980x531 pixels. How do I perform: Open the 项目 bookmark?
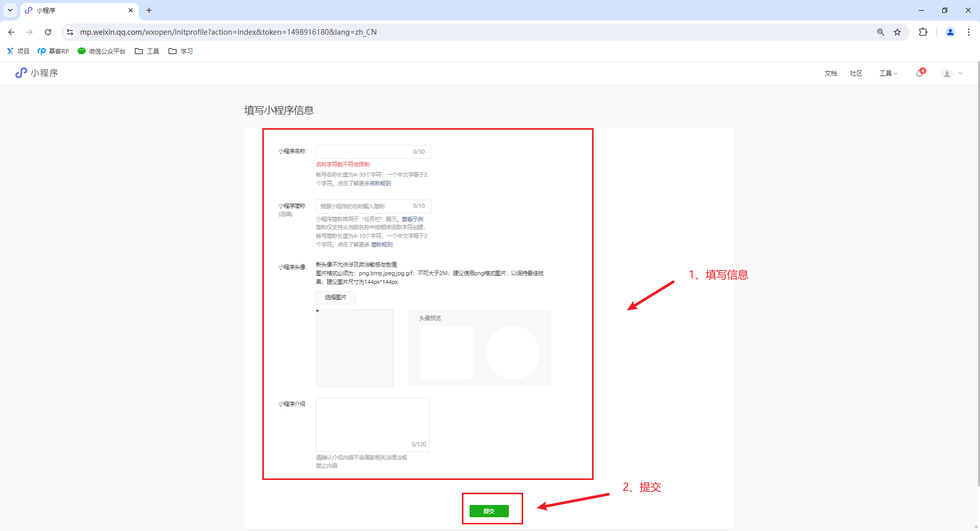tap(18, 51)
